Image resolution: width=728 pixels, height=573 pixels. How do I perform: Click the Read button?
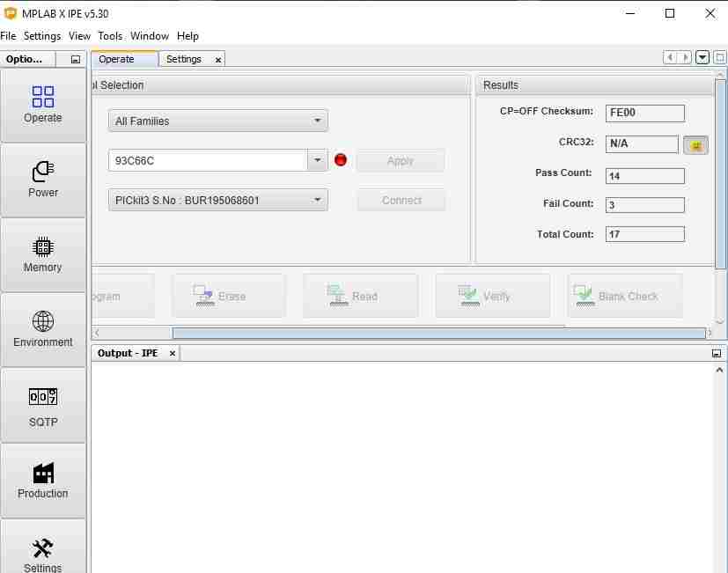360,297
